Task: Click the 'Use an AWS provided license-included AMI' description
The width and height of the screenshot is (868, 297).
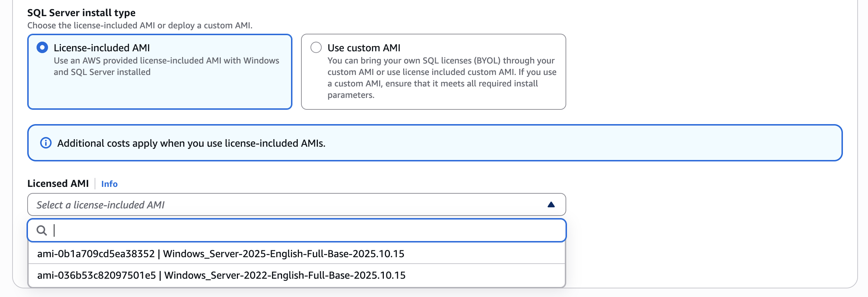Action: [166, 66]
